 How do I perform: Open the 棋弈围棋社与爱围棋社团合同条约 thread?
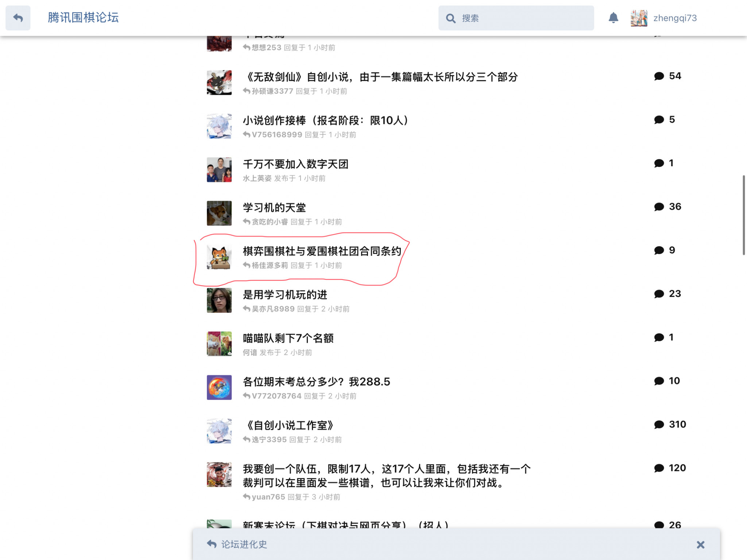[322, 251]
